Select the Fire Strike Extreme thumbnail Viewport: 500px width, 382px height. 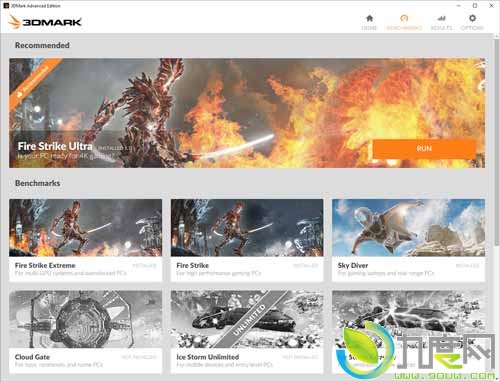tap(86, 228)
